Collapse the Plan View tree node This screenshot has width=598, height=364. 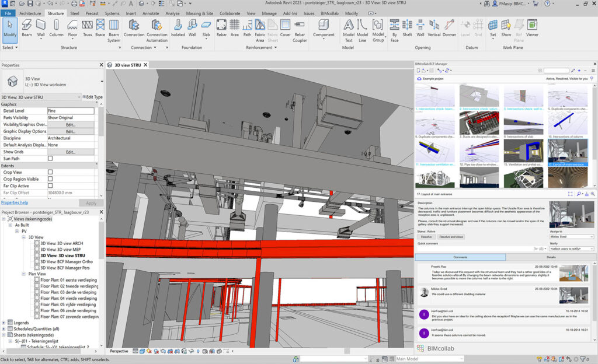coord(23,274)
